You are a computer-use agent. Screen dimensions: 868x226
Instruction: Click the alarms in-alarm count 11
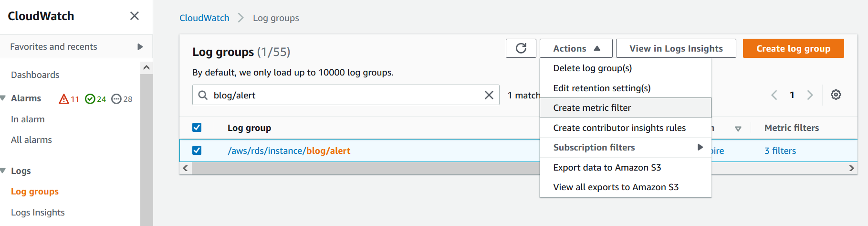69,99
